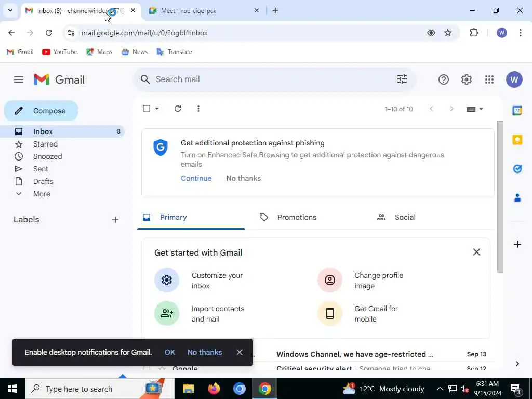Open Import contacts and mail
The width and height of the screenshot is (532, 399).
click(x=204, y=313)
